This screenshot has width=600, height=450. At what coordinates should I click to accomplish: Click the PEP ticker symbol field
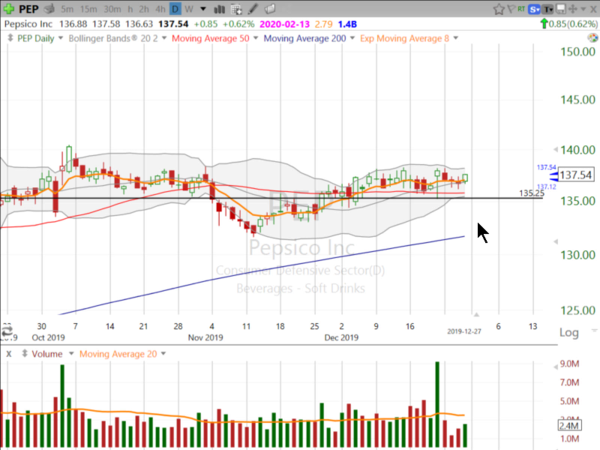29,9
